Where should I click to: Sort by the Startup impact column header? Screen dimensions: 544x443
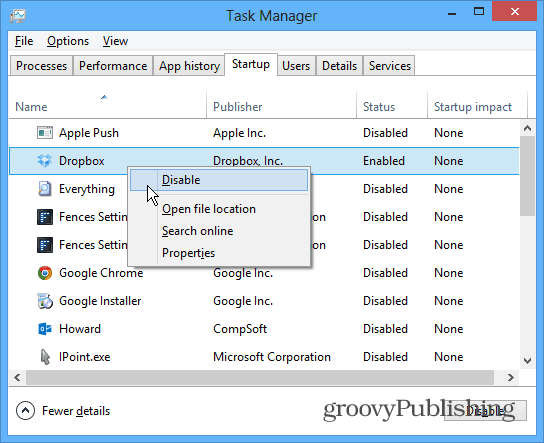(x=477, y=105)
